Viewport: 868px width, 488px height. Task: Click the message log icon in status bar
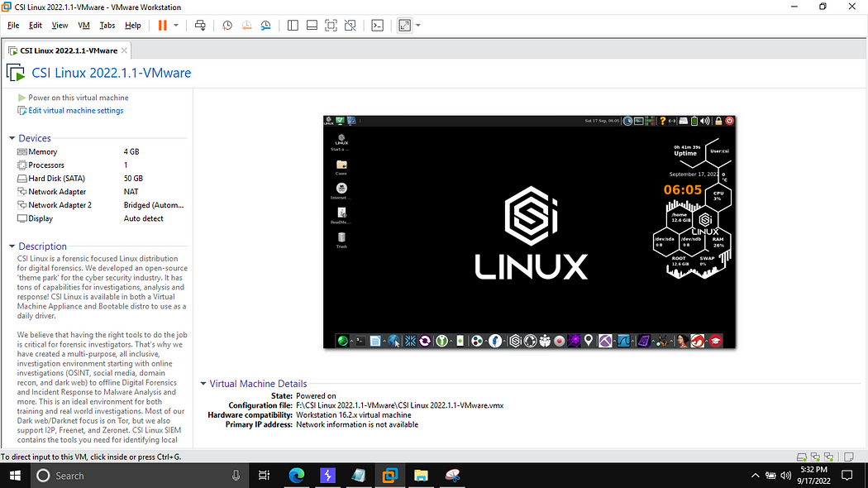pyautogui.click(x=849, y=457)
